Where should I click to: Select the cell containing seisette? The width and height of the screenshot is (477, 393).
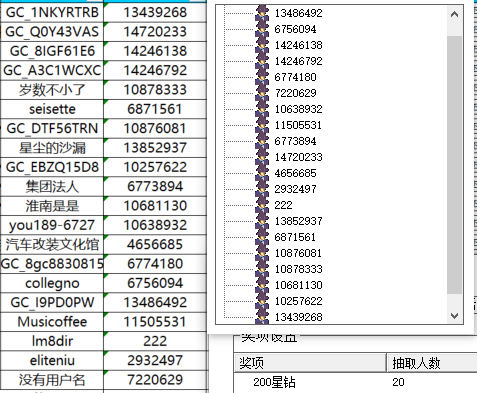pyautogui.click(x=52, y=109)
